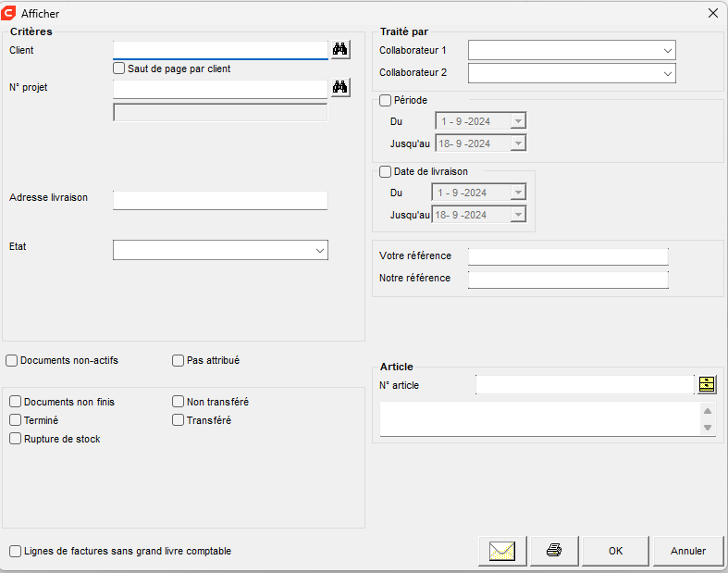The width and height of the screenshot is (728, 573).
Task: Open client search with binoculars icon
Action: [x=340, y=49]
